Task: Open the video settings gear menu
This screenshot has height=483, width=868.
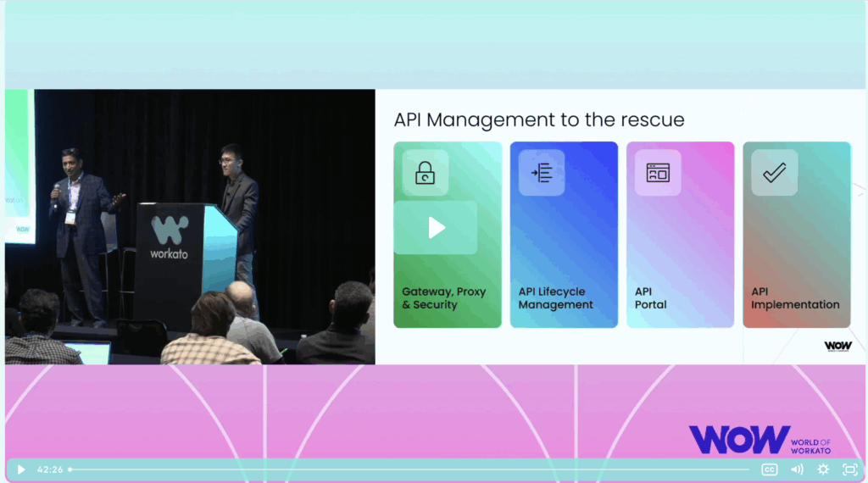Action: coord(823,469)
